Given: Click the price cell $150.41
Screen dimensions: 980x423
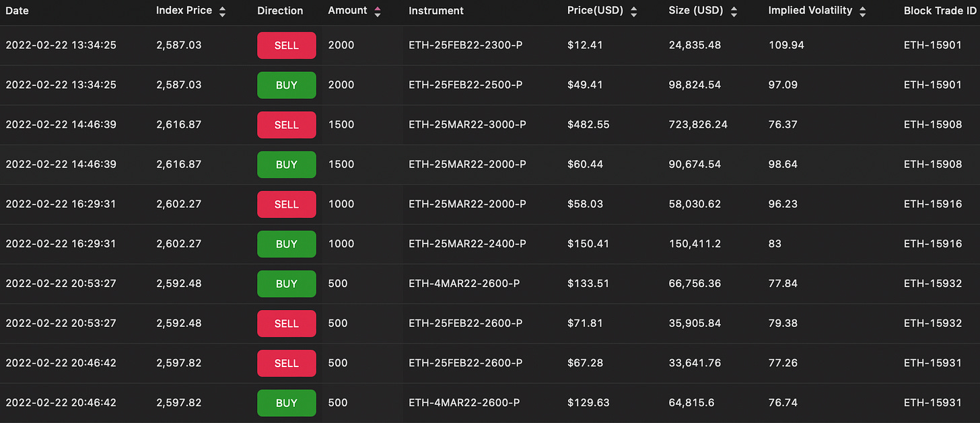Looking at the screenshot, I should [588, 243].
